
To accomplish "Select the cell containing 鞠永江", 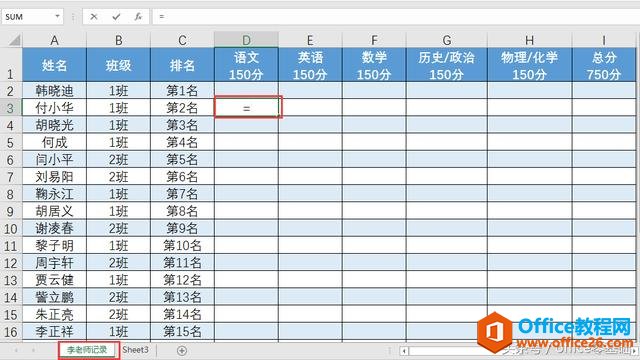I will (54, 193).
